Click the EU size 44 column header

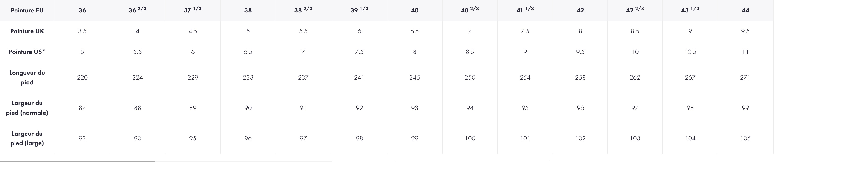(x=745, y=10)
